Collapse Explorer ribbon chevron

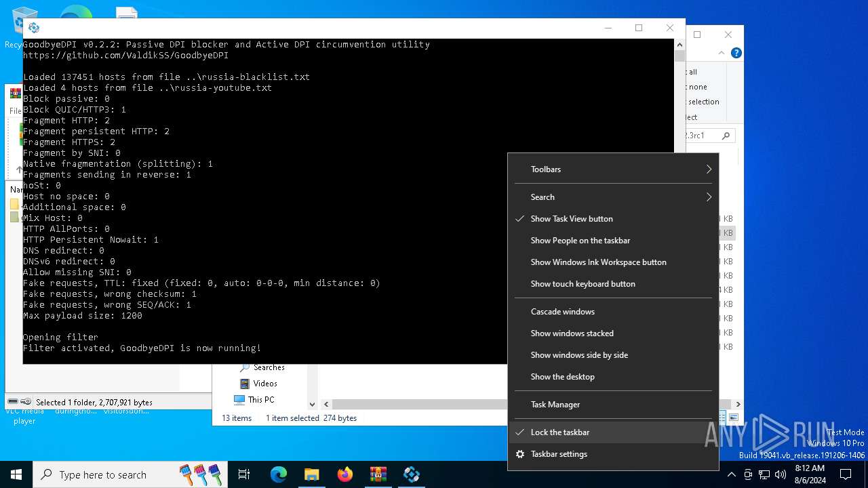723,53
